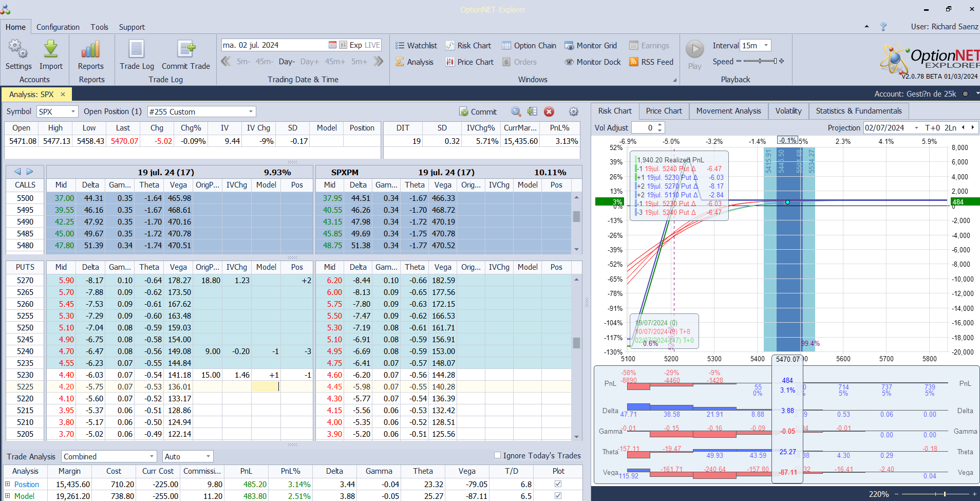Viewport: 980px width, 501px height.
Task: Click the Exp button
Action: (x=356, y=45)
